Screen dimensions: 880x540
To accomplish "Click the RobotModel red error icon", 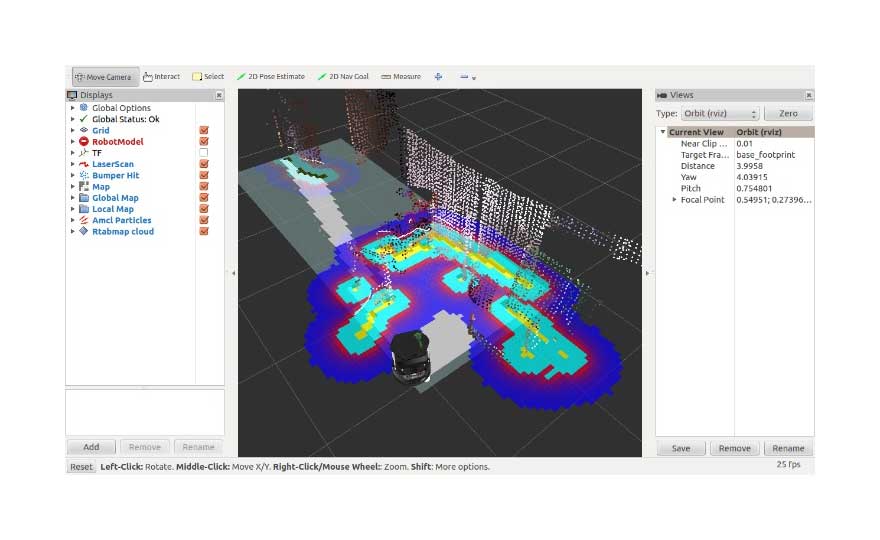I will (x=84, y=142).
